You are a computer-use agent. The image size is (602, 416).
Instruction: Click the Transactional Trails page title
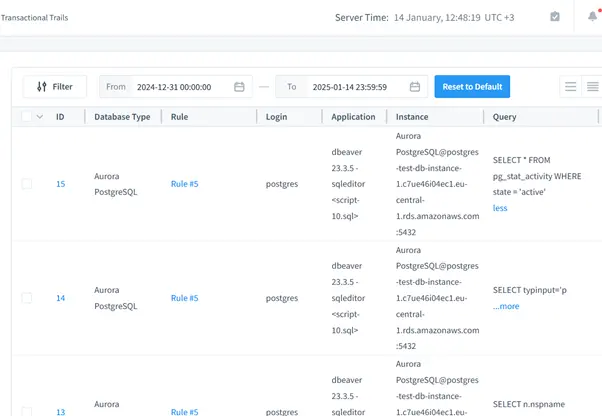[x=34, y=18]
